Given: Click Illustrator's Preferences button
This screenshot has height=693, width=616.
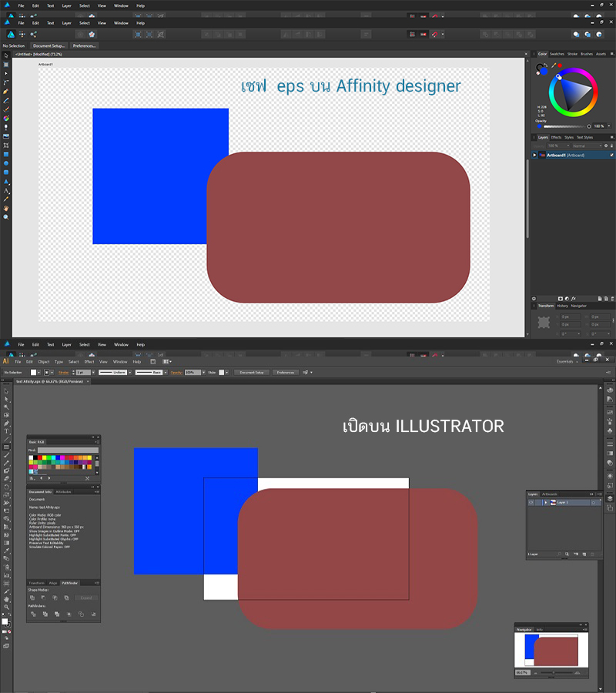Looking at the screenshot, I should [x=286, y=373].
